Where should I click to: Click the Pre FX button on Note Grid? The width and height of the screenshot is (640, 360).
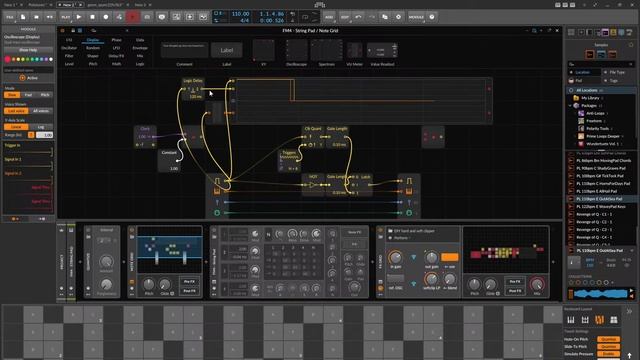click(x=189, y=282)
